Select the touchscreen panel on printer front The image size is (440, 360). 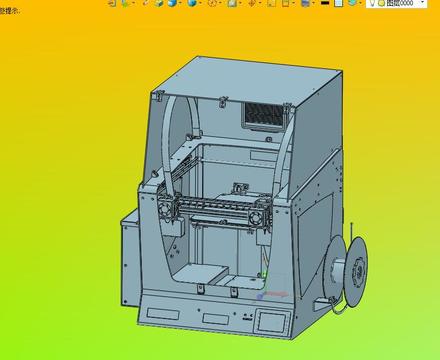273,322
